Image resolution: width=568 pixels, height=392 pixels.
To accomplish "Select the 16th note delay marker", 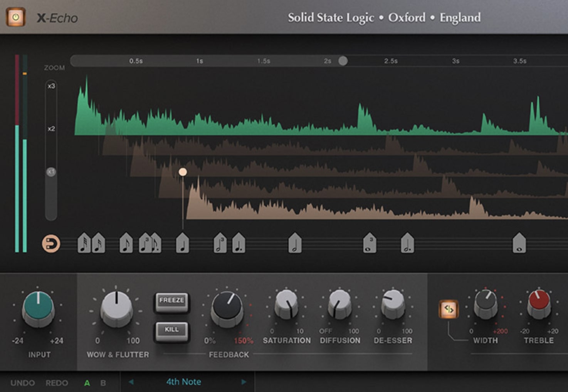I will tap(98, 243).
